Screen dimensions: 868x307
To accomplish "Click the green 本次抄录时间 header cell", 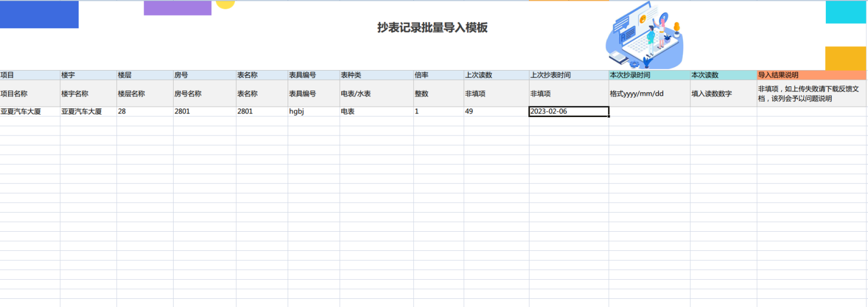I will [649, 75].
